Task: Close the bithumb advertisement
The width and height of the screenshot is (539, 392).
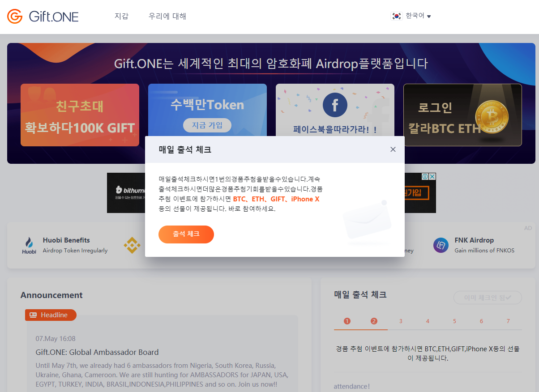Action: pyautogui.click(x=432, y=176)
